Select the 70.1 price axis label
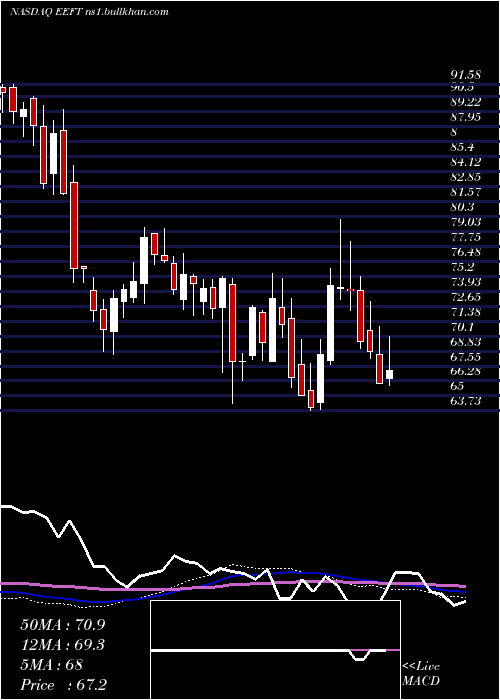 (x=462, y=327)
